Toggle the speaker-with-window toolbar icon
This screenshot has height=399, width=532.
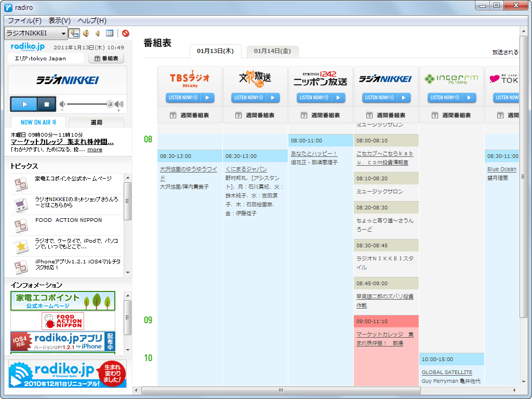click(x=74, y=33)
